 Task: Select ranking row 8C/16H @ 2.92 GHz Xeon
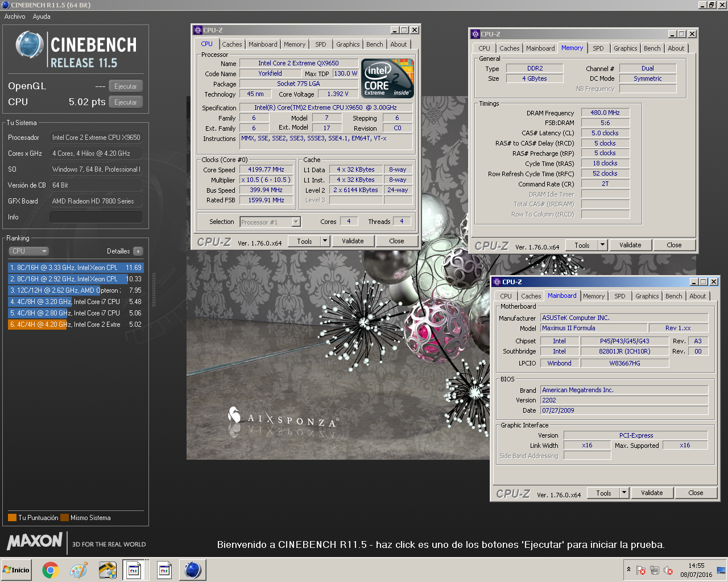tap(76, 279)
